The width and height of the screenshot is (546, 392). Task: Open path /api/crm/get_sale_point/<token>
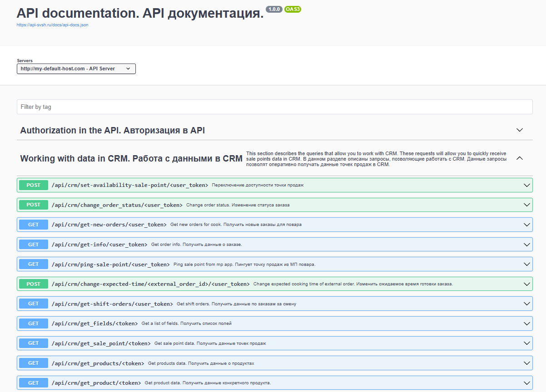(x=101, y=343)
